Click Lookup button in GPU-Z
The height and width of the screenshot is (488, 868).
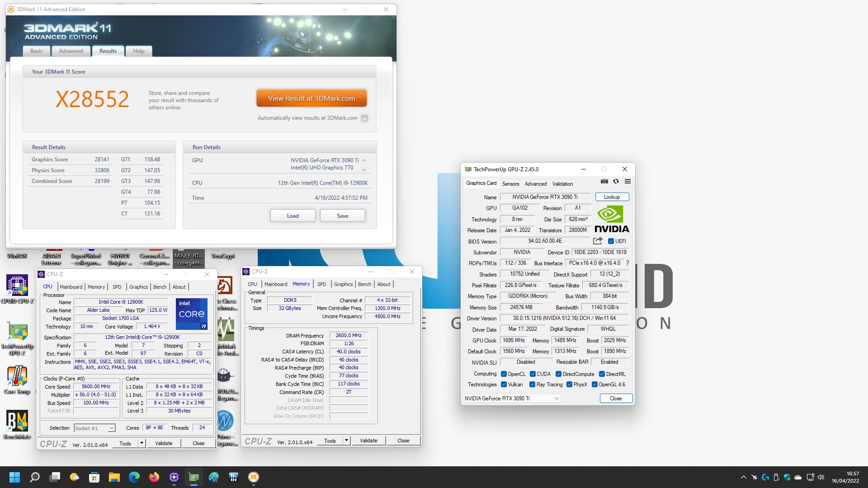tap(612, 197)
